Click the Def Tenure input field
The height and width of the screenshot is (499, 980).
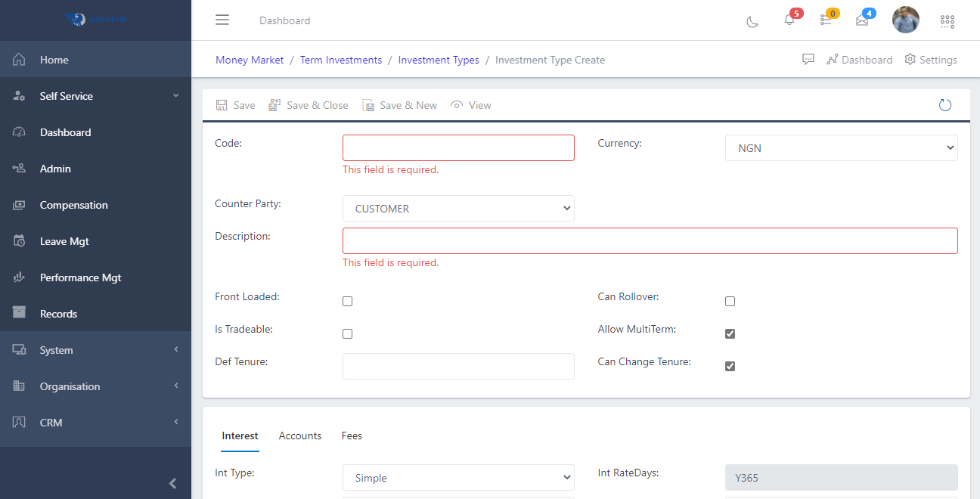point(457,366)
